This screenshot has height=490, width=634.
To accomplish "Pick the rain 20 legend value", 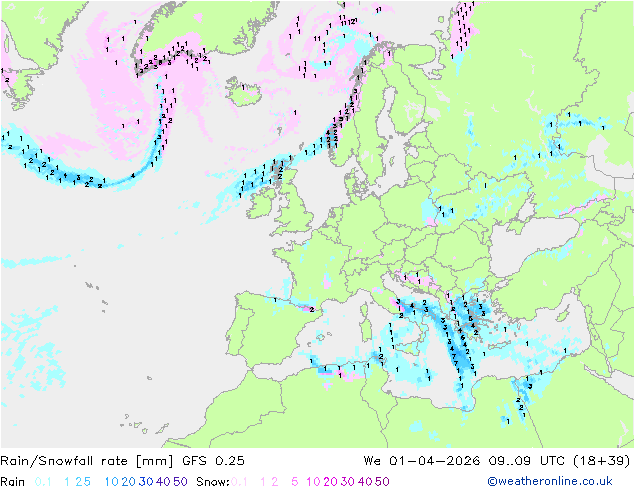I will point(129,482).
